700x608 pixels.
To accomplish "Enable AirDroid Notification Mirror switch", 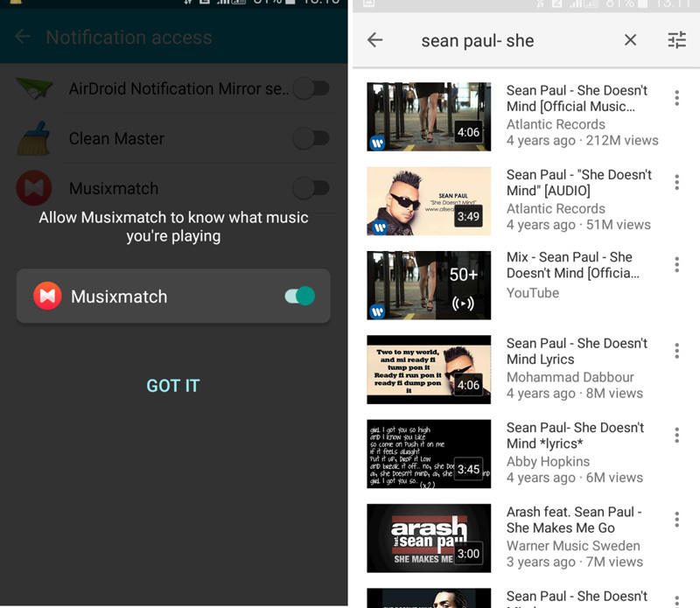I will [x=311, y=88].
